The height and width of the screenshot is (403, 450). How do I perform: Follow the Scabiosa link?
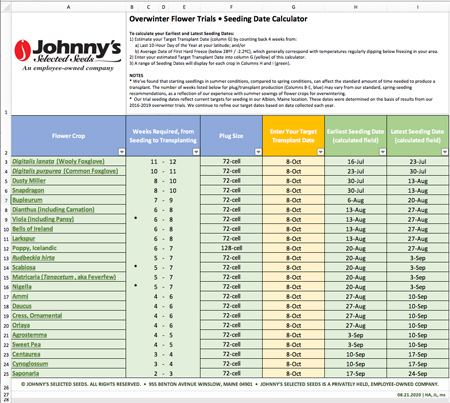coord(24,268)
